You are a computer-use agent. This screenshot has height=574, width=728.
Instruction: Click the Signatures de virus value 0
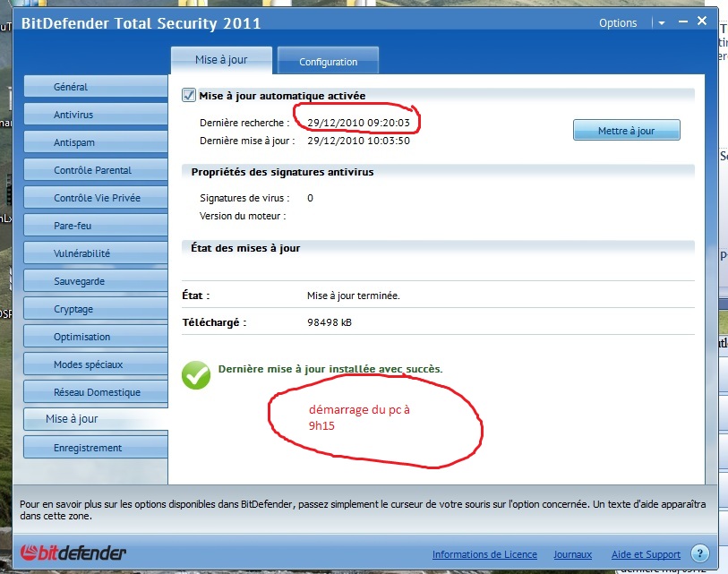tap(310, 198)
